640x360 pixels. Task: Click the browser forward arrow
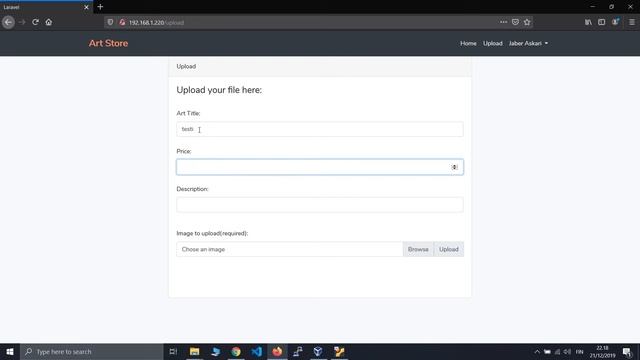[22, 22]
